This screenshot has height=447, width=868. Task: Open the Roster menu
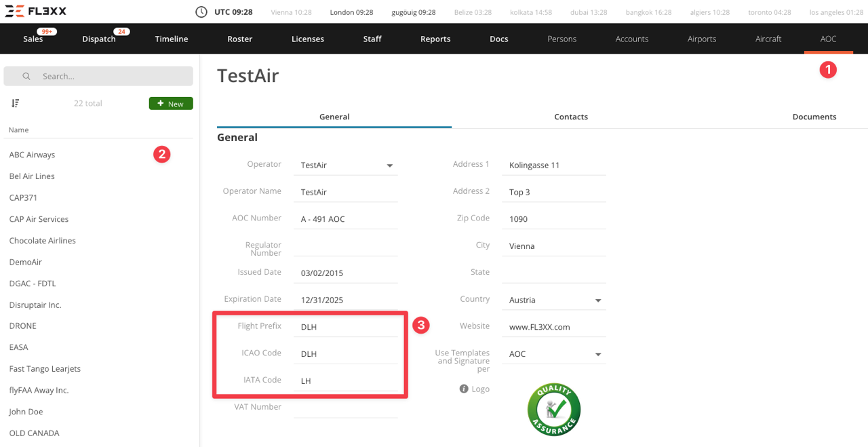pos(239,39)
